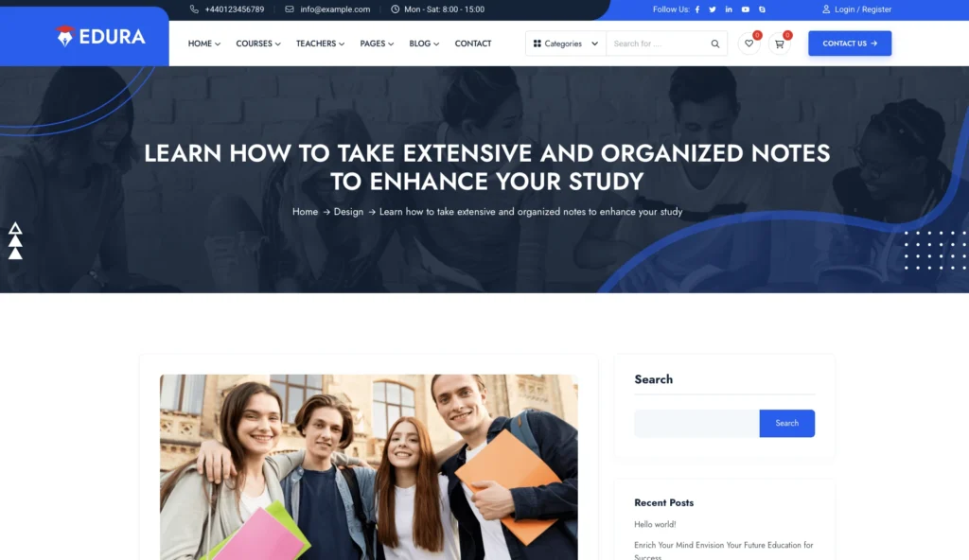Click the header search magnifier icon

715,44
